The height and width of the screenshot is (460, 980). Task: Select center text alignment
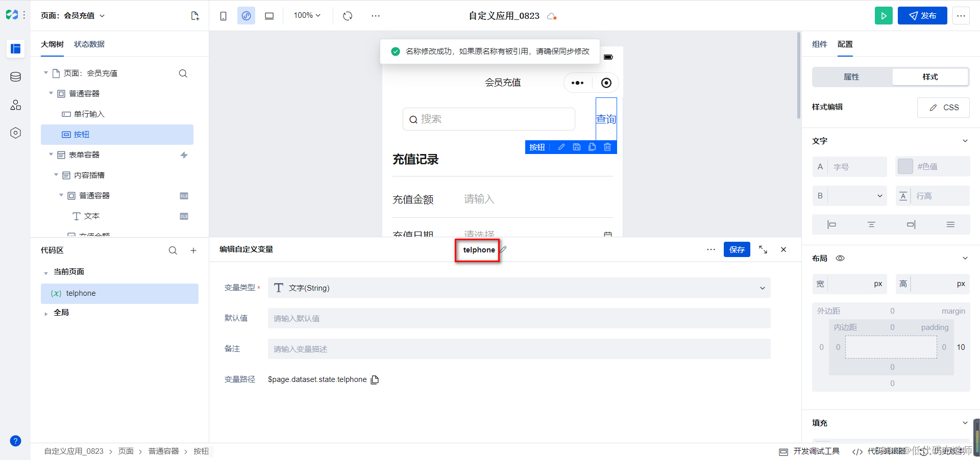point(871,224)
